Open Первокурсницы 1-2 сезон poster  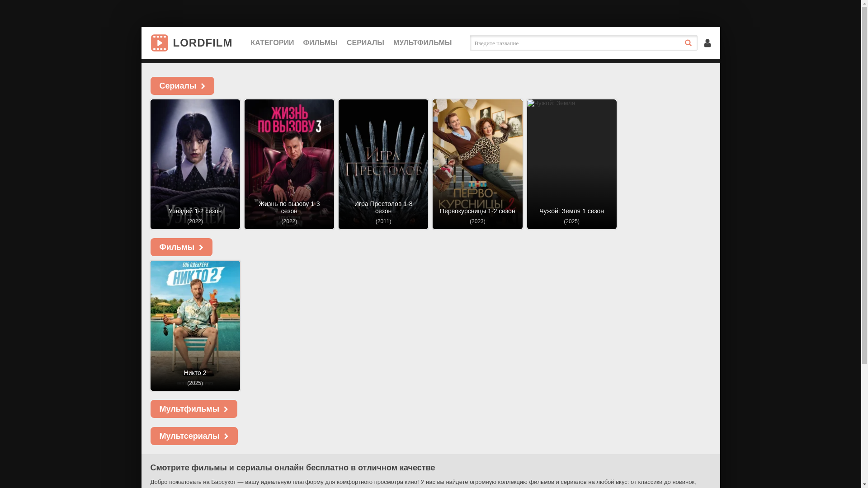[477, 164]
